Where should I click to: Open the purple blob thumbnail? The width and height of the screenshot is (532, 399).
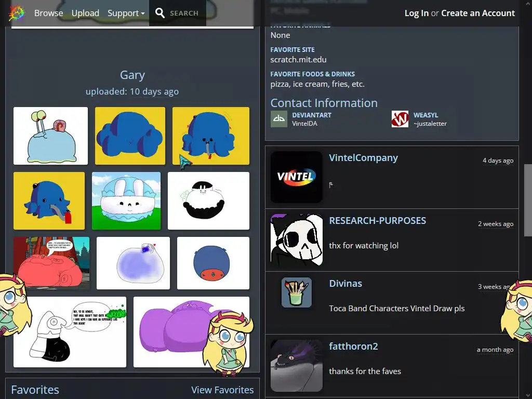coord(191,332)
